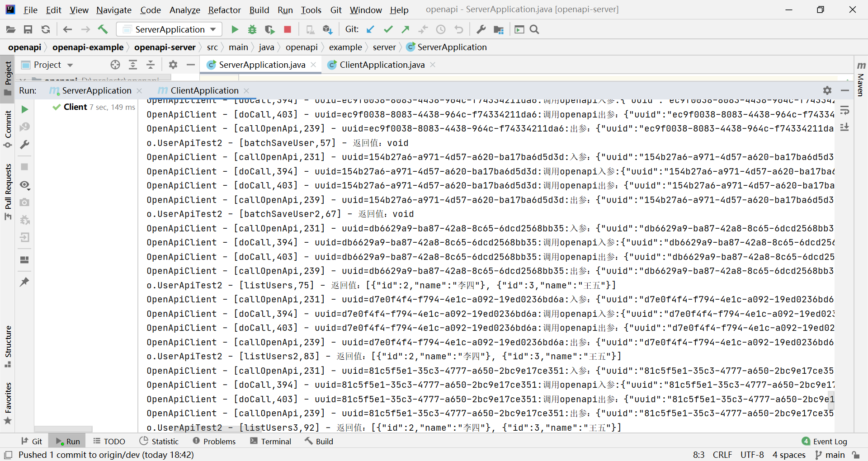Screen dimensions: 868x461
Task: Change file encoding UTF-8 in status bar
Action: pyautogui.click(x=752, y=455)
